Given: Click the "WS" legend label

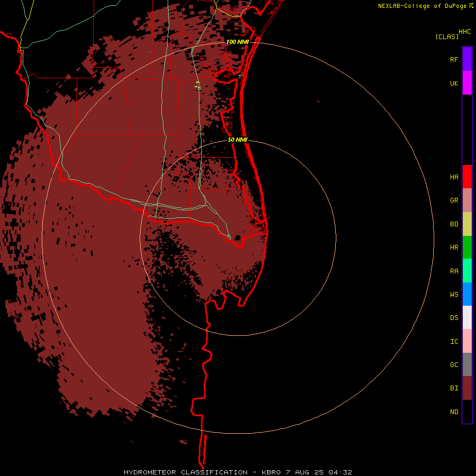Looking at the screenshot, I should 454,294.
